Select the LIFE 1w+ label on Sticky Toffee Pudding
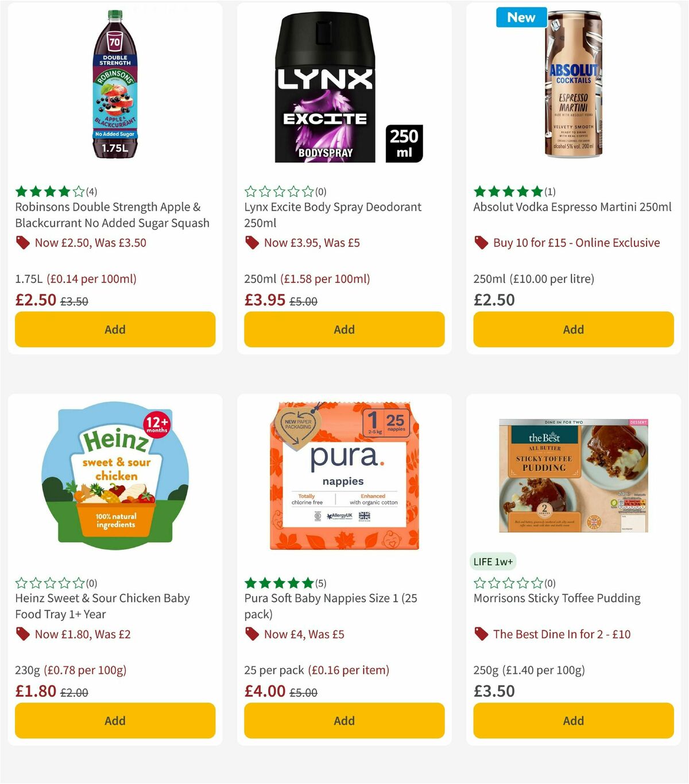 [494, 561]
